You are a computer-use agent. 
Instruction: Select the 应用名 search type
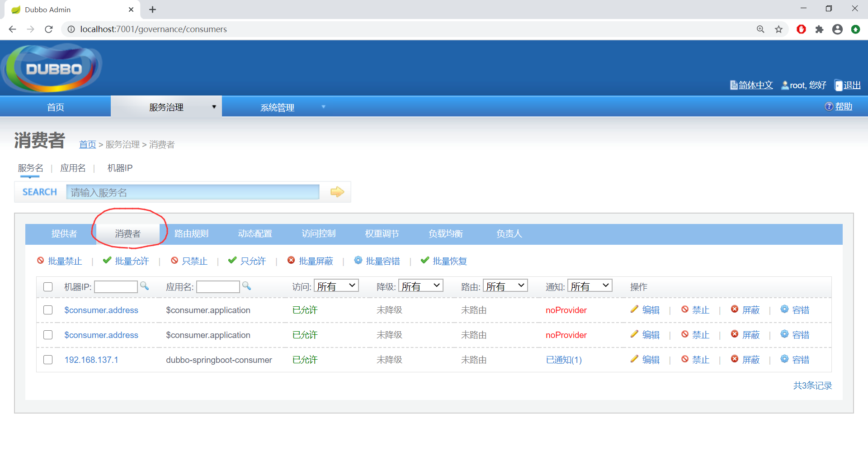click(x=73, y=168)
